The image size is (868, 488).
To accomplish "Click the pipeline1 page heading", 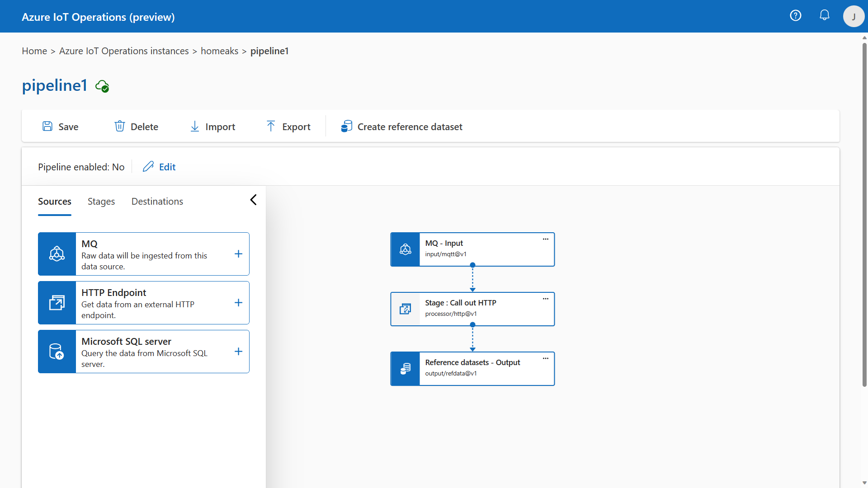I will coord(55,85).
